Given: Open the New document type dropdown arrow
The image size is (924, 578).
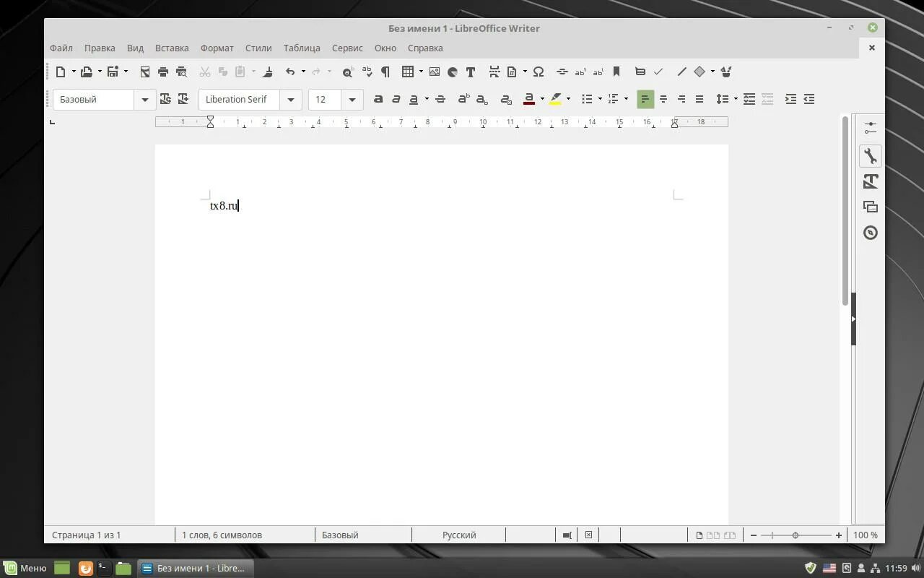Looking at the screenshot, I should (74, 72).
